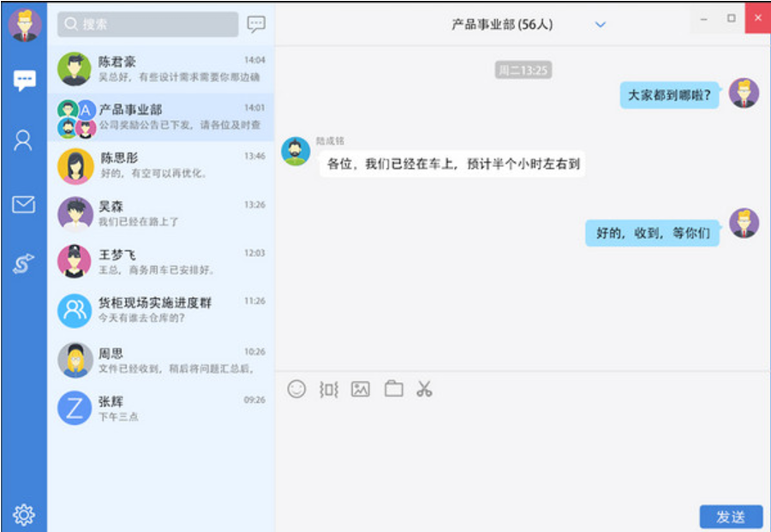Select the 陈君豪 conversation

(163, 68)
